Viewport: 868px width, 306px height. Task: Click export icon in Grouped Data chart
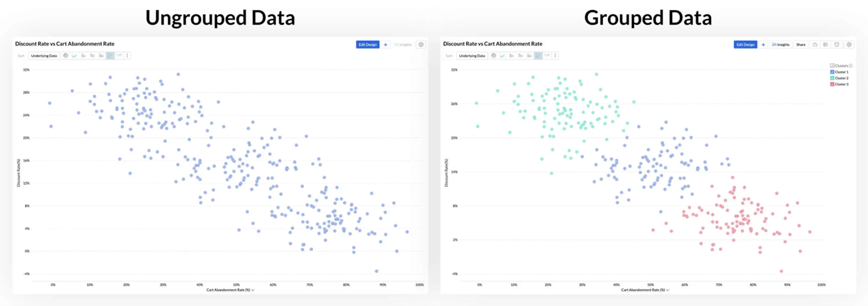815,45
